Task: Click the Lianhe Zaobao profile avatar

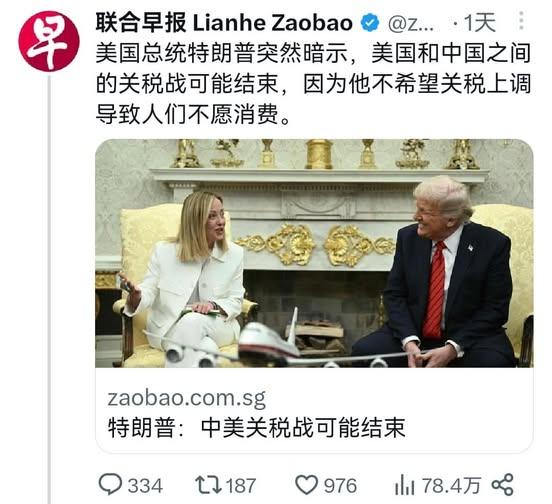Action: pyautogui.click(x=49, y=41)
